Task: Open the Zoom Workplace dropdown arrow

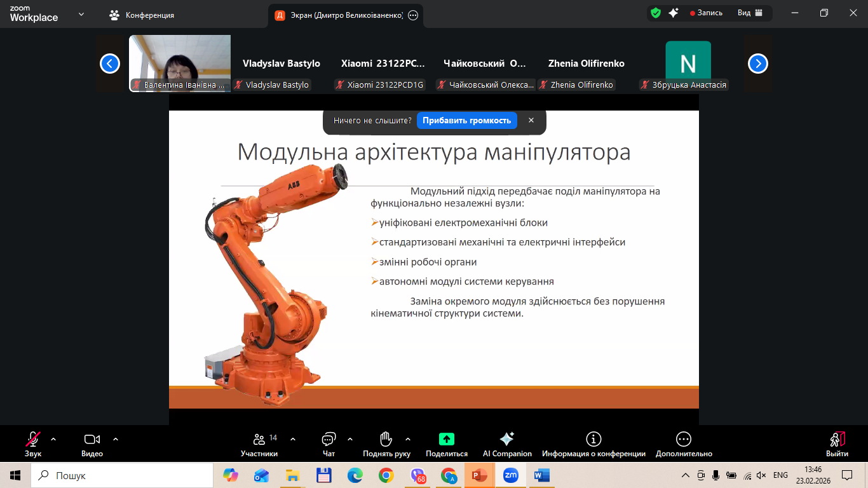Action: [x=81, y=14]
